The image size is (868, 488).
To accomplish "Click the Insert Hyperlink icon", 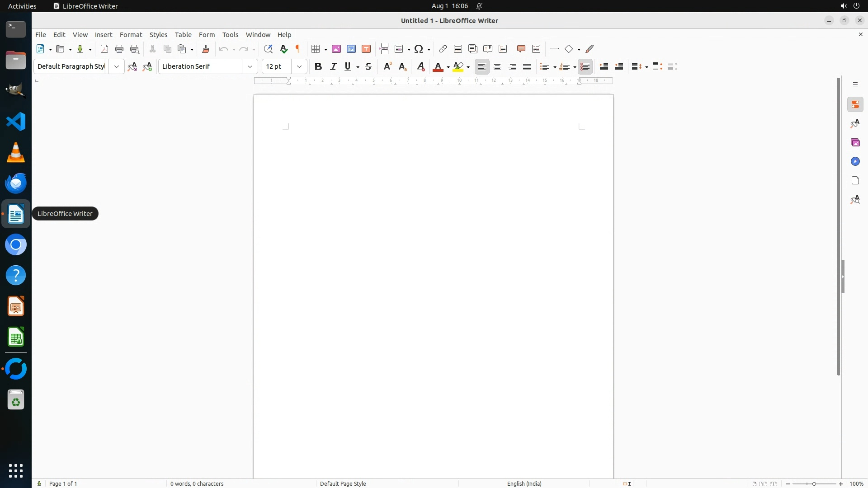I will [443, 49].
